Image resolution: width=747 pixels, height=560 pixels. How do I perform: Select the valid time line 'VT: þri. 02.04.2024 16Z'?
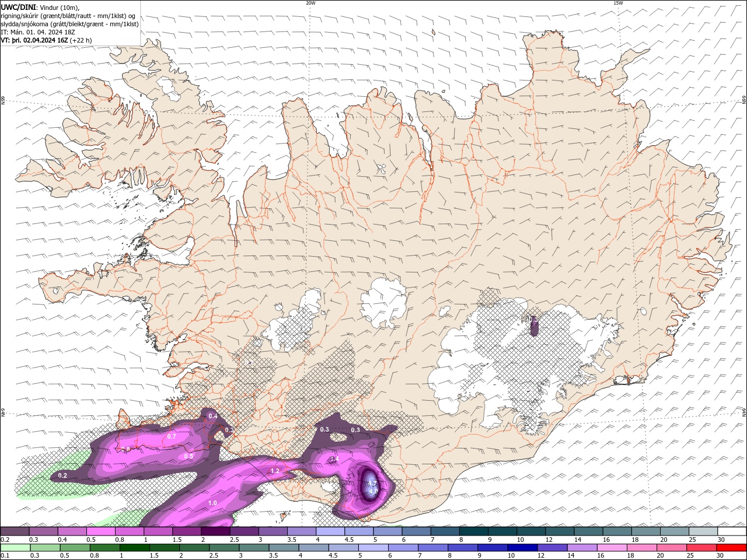(35, 40)
